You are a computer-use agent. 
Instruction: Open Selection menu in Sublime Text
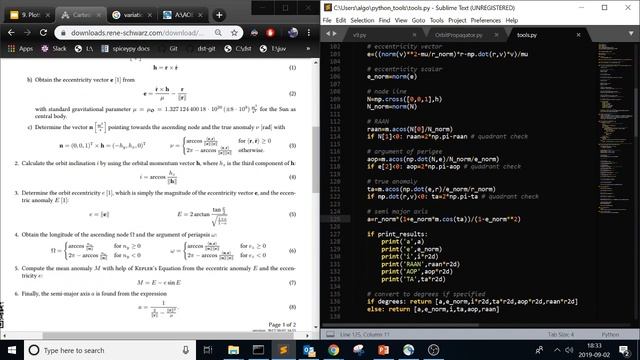(x=362, y=20)
